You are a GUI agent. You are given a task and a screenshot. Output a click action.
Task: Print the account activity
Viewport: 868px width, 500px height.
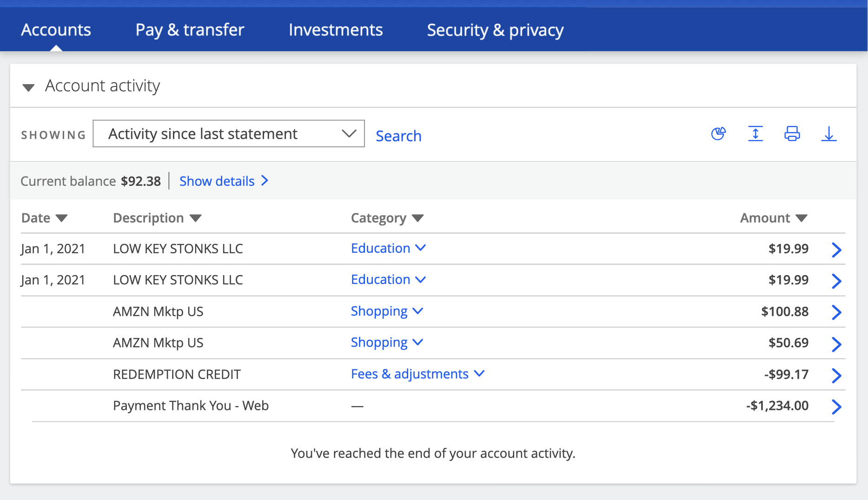(792, 134)
